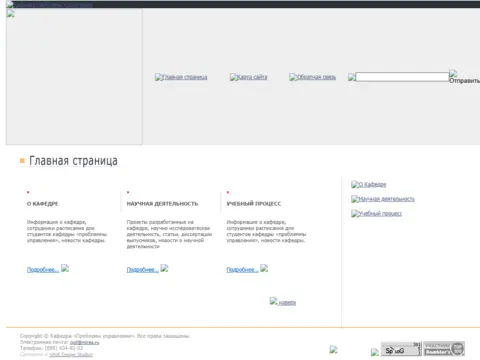Open Научная деятельность in the right sidebar menu
The width and height of the screenshot is (480, 360).
pos(383,199)
